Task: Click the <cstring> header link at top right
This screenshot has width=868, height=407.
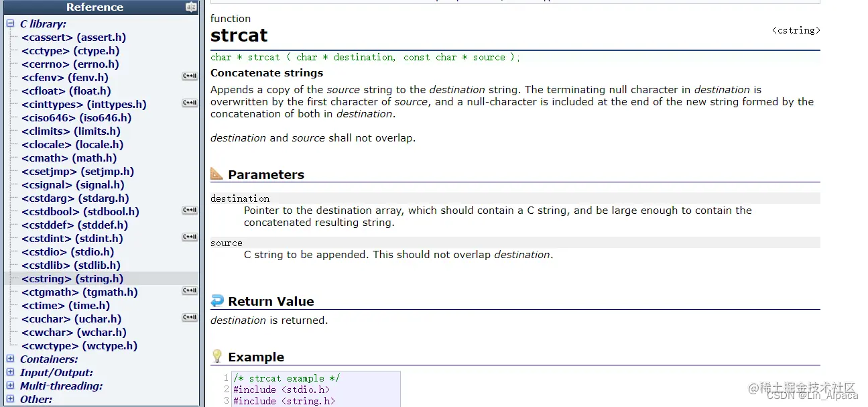Action: (x=796, y=30)
